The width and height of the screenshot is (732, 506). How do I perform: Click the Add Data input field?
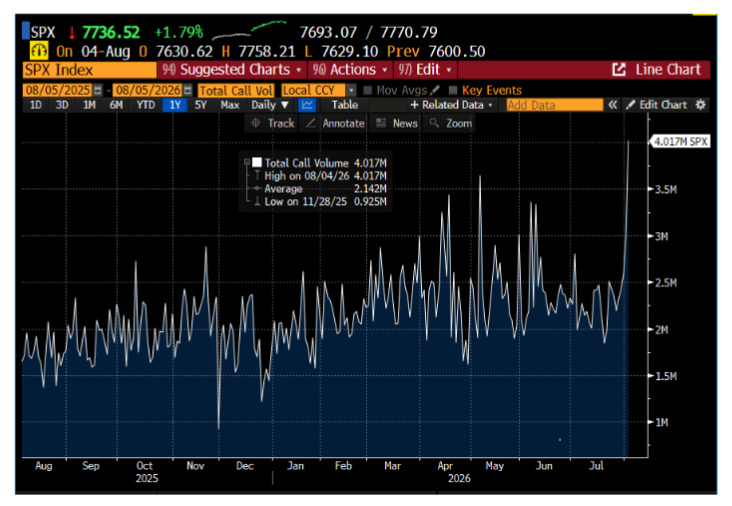tap(555, 105)
